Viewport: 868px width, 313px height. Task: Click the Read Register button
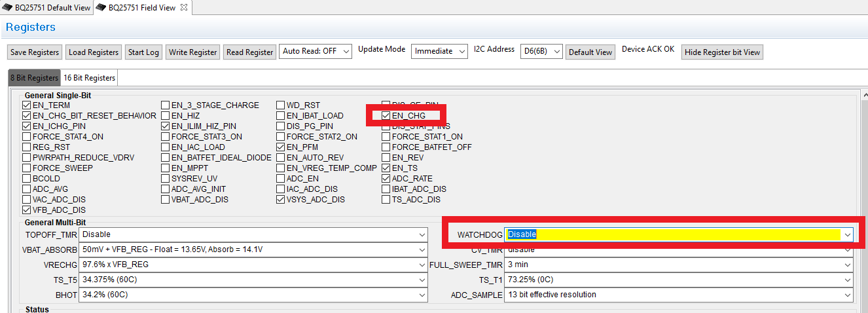(x=249, y=52)
